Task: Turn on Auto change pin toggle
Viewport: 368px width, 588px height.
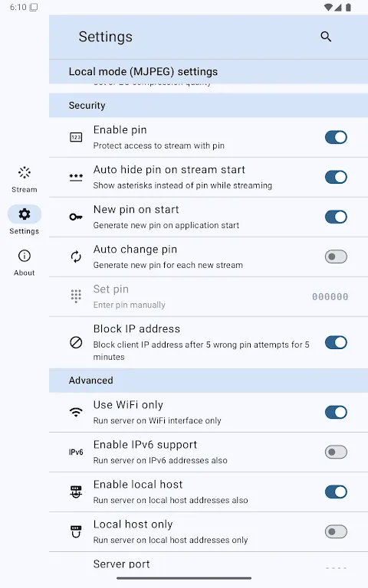Action: (x=336, y=257)
